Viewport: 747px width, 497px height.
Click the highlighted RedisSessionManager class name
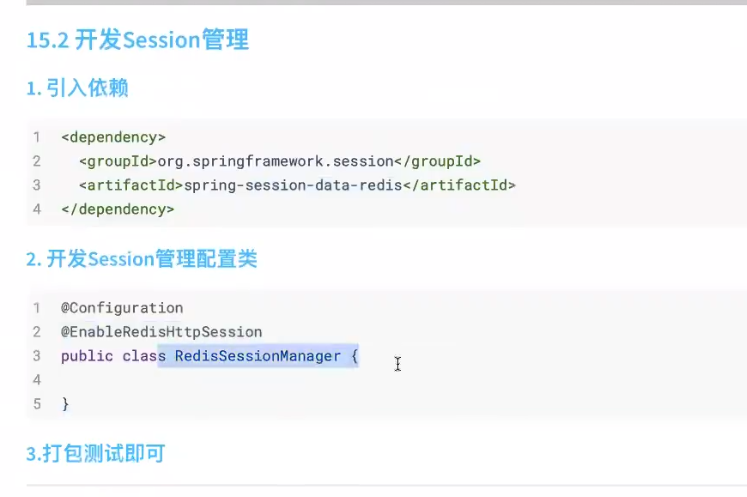tap(258, 356)
